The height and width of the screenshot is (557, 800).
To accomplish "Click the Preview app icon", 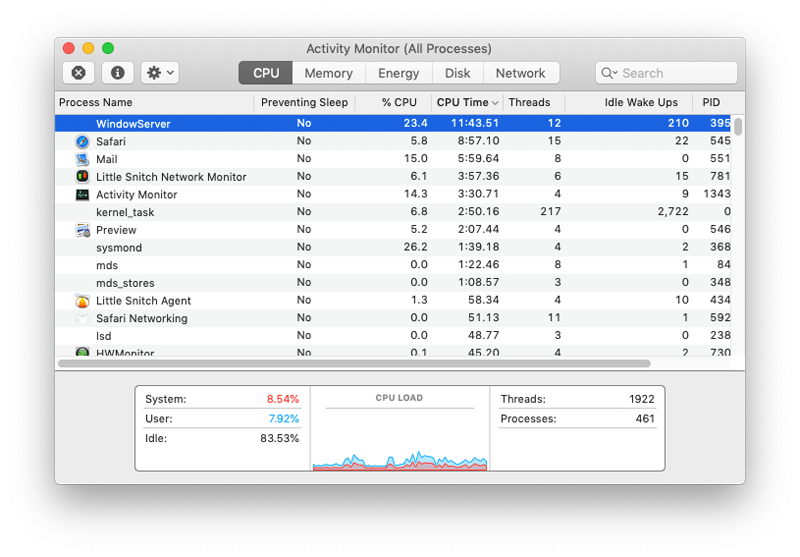I will pos(82,230).
